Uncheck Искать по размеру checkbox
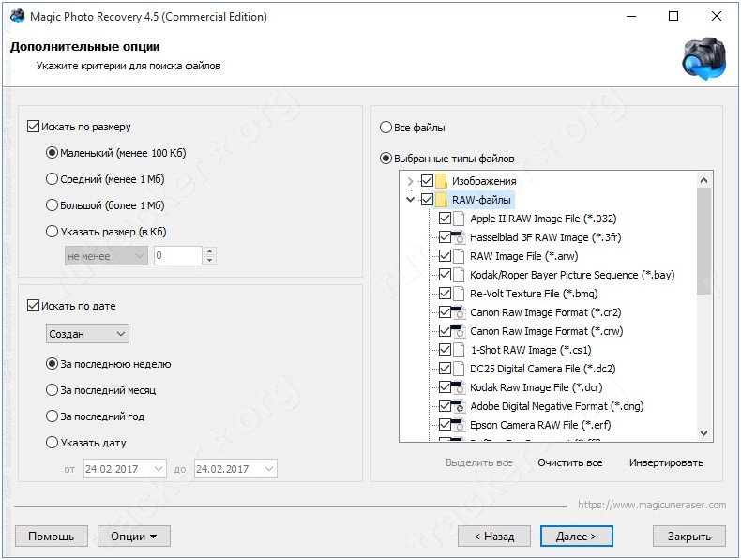This screenshot has width=741, height=560. tap(33, 127)
